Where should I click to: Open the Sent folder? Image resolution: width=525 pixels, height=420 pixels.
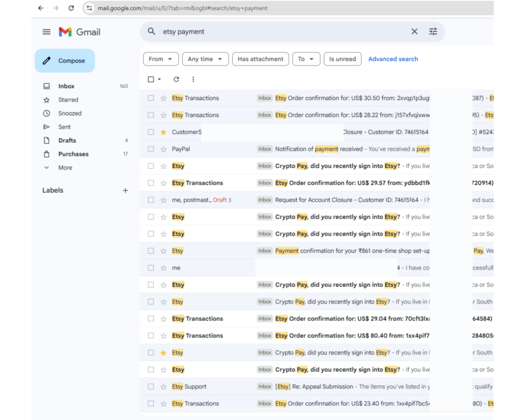[64, 127]
